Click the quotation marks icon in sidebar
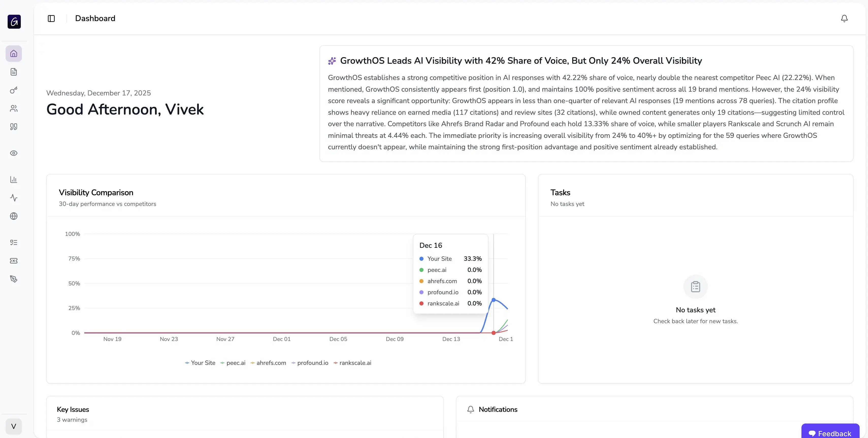 13,127
